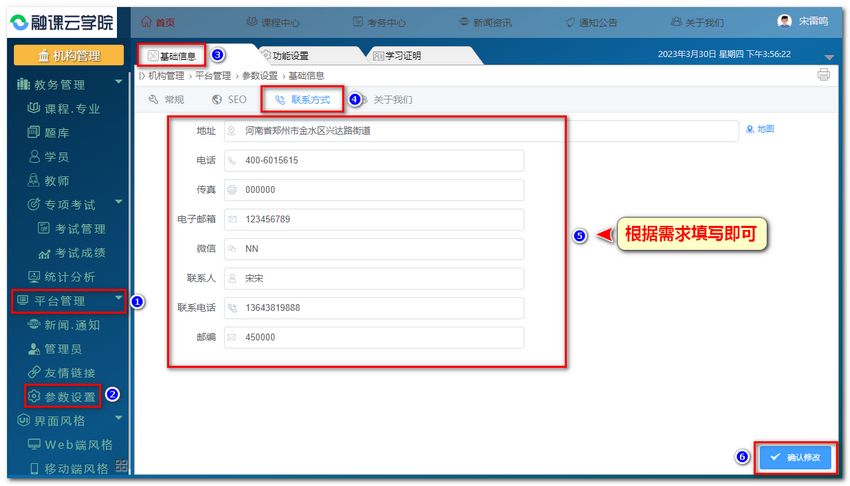850x486 pixels.
Task: Open 管理员 in the sidebar
Action: click(63, 349)
